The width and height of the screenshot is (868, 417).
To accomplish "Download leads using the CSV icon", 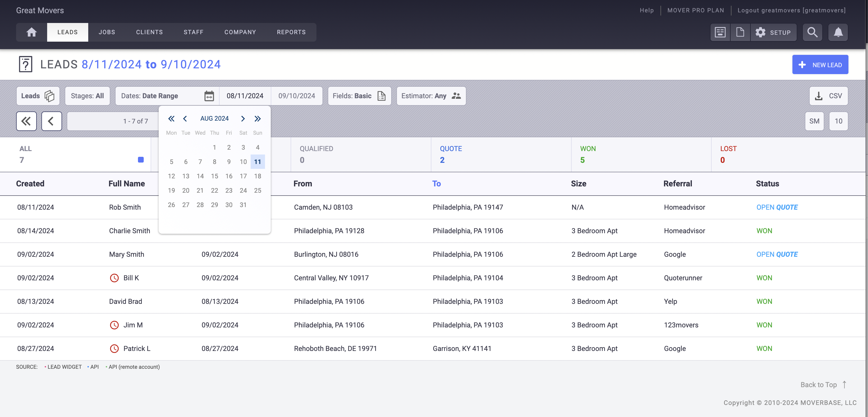I will 819,96.
